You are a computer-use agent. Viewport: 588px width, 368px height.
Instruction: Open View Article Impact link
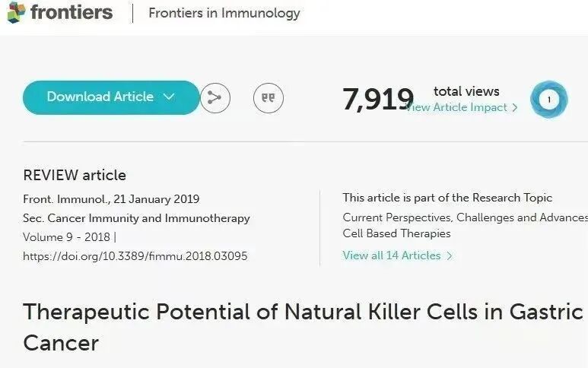[x=456, y=107]
